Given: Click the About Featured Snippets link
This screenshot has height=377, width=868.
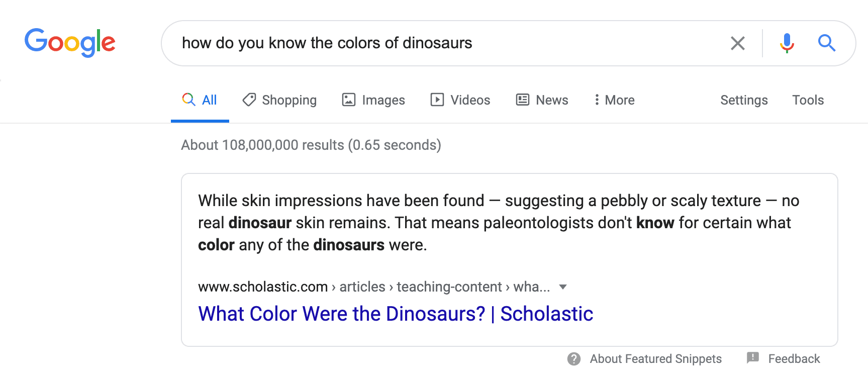Looking at the screenshot, I should [x=655, y=359].
